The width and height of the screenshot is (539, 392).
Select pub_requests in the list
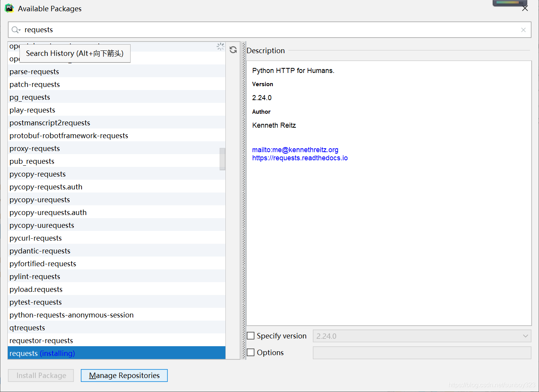(x=117, y=161)
